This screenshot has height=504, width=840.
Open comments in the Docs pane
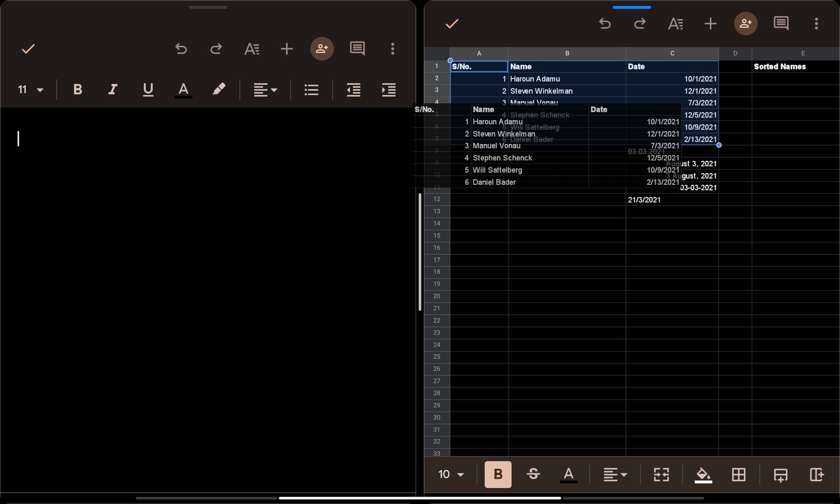point(357,49)
